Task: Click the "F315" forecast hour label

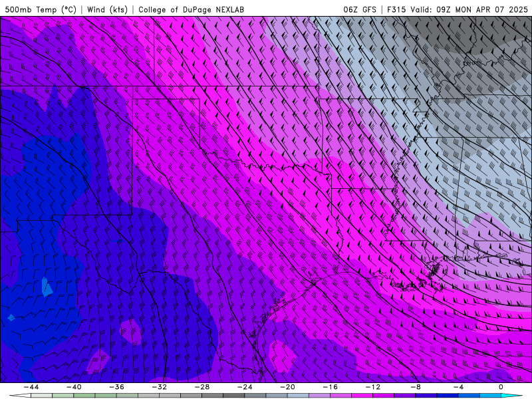Action: [396, 10]
